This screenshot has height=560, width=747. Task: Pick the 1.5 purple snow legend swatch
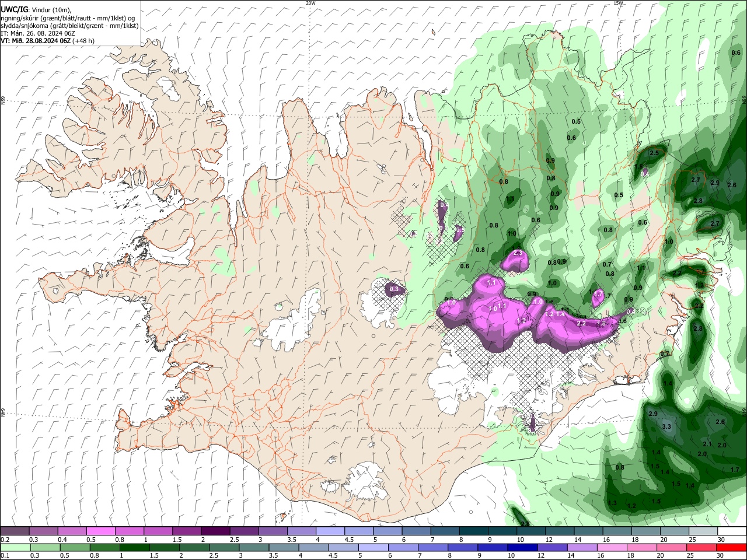[186, 531]
